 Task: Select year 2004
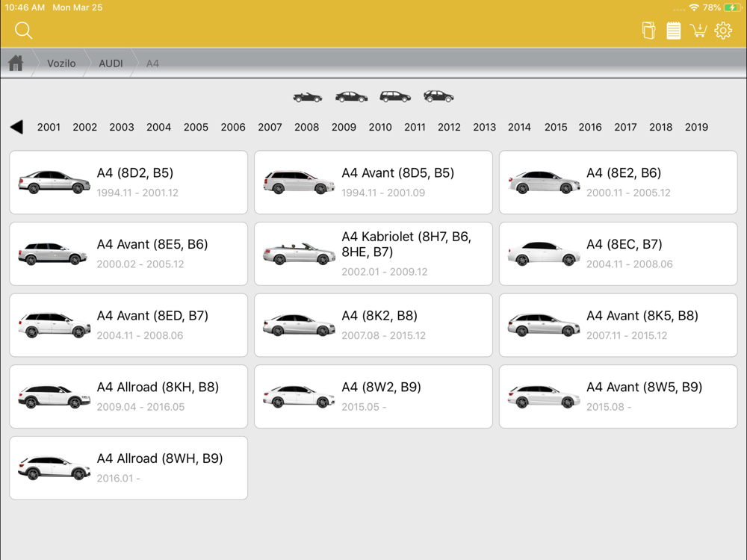(158, 127)
